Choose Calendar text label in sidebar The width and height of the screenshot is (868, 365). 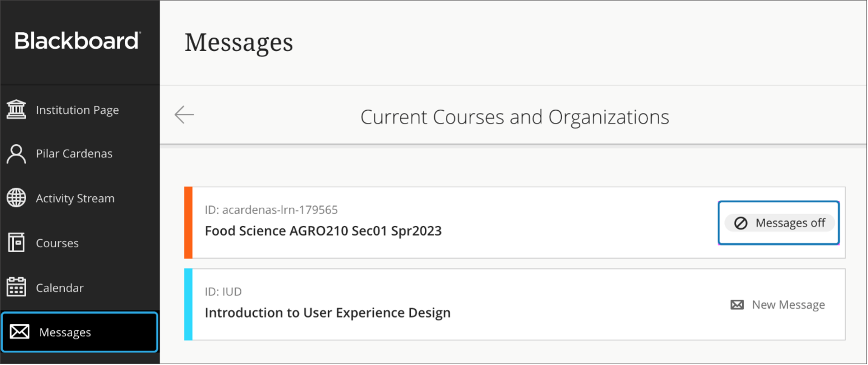tap(60, 288)
